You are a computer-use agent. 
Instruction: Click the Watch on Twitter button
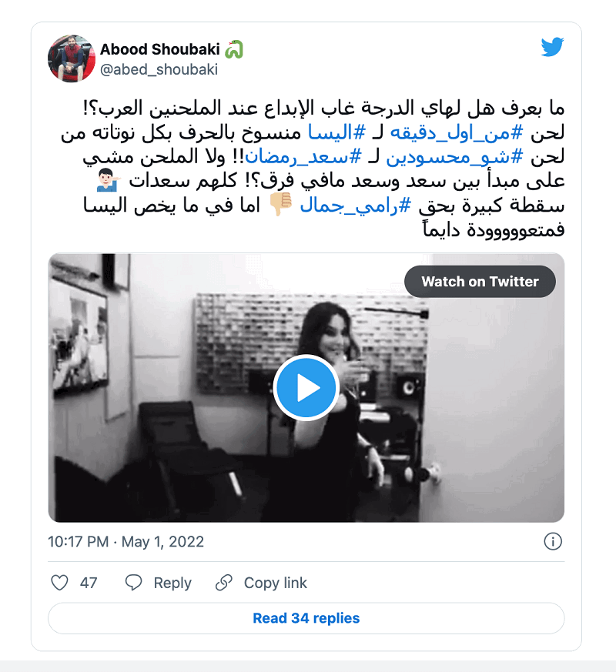[x=480, y=282]
